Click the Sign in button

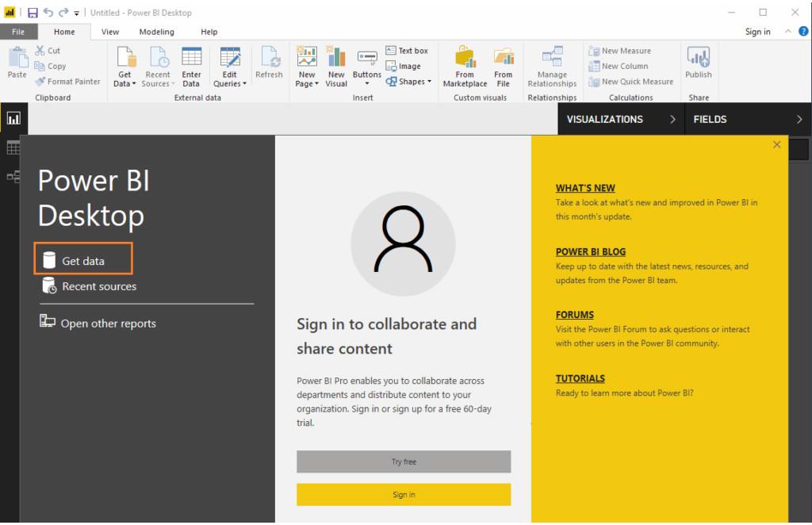[404, 493]
